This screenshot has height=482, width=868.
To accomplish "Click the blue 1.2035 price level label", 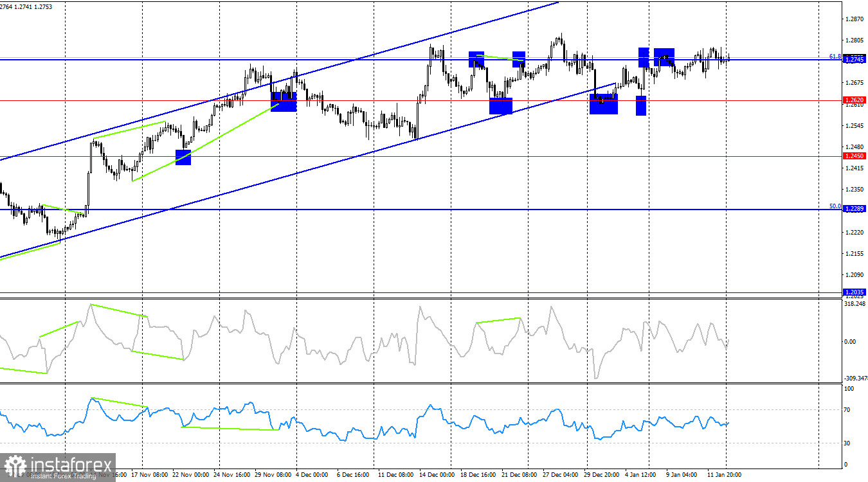I will pyautogui.click(x=854, y=292).
